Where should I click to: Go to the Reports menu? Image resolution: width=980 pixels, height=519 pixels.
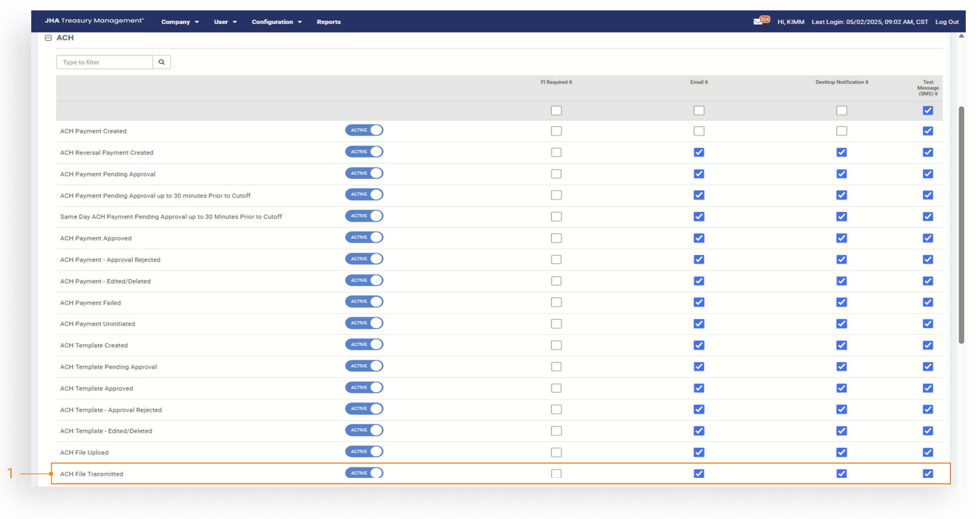click(328, 22)
